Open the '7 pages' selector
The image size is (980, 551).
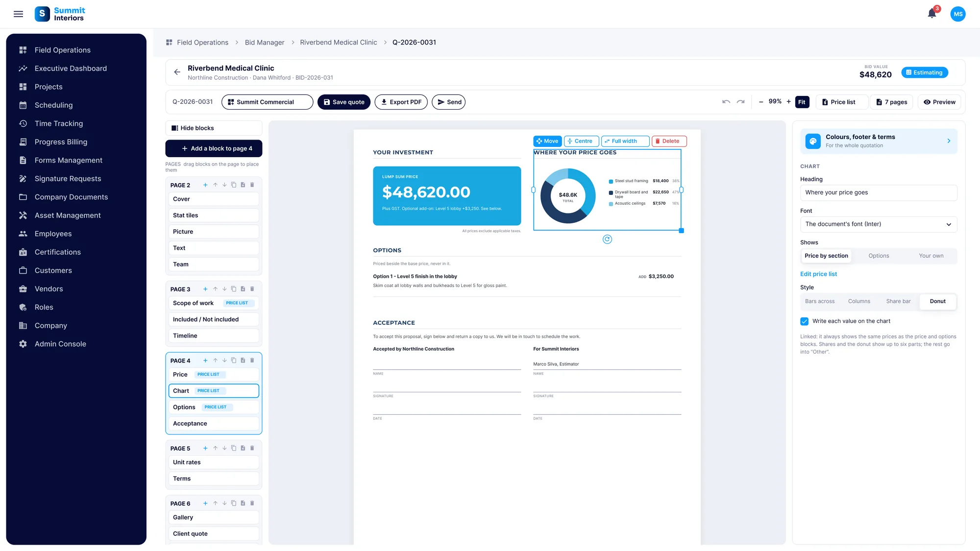pos(891,102)
